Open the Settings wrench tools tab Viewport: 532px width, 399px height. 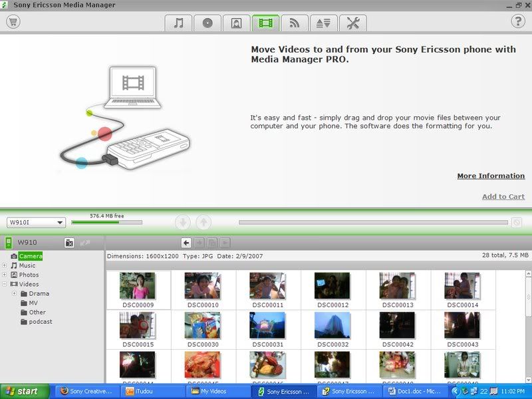(352, 23)
